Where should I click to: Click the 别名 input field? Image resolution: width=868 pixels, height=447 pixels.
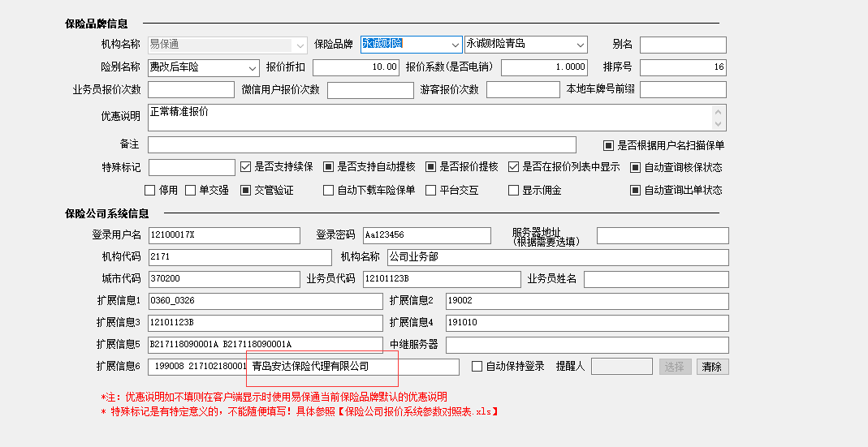[x=683, y=45]
